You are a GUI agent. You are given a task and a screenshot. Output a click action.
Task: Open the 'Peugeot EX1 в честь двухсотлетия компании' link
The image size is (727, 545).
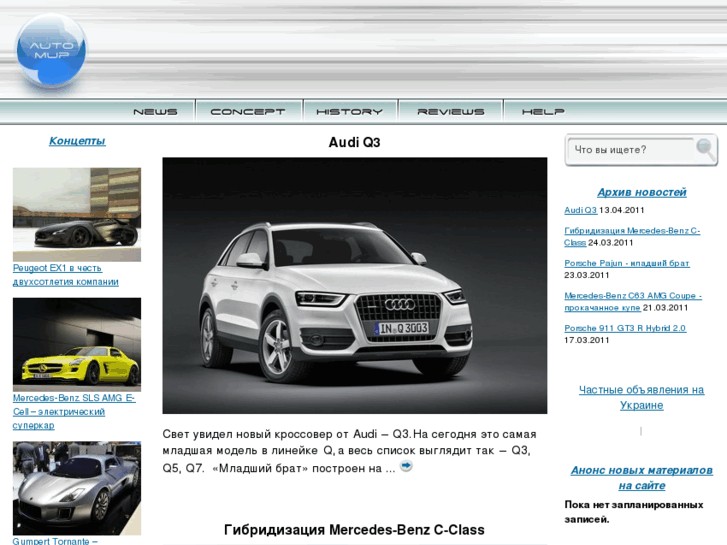(x=65, y=275)
